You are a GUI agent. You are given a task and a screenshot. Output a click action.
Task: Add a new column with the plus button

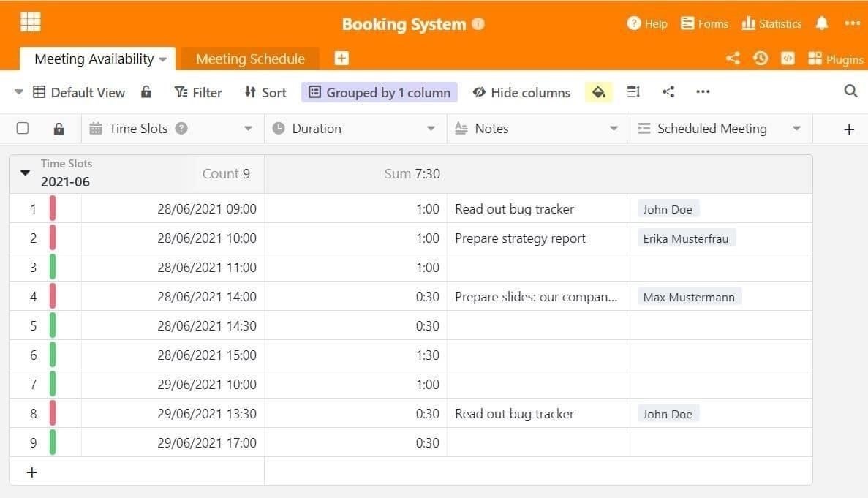[849, 129]
